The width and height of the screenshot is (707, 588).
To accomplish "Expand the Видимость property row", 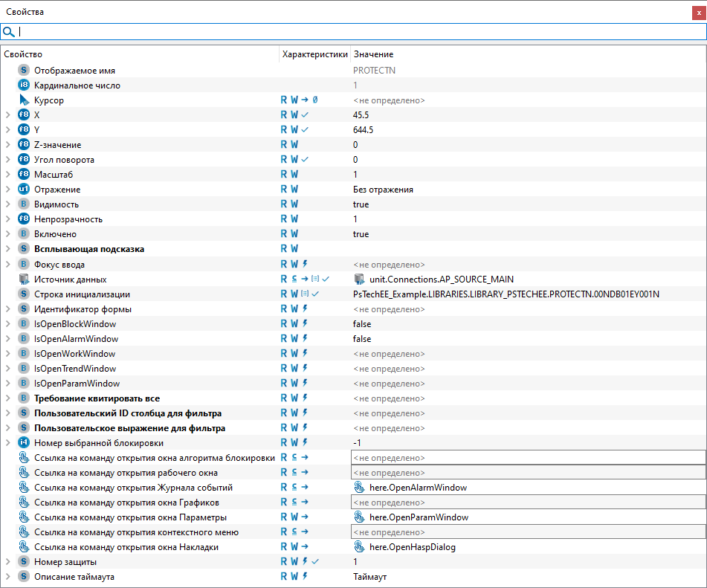I will coord(7,204).
